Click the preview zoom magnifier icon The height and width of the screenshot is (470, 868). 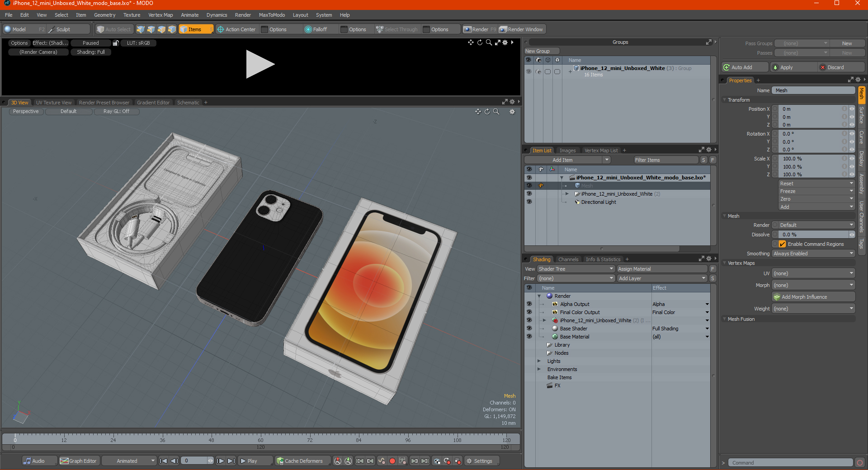tap(489, 42)
